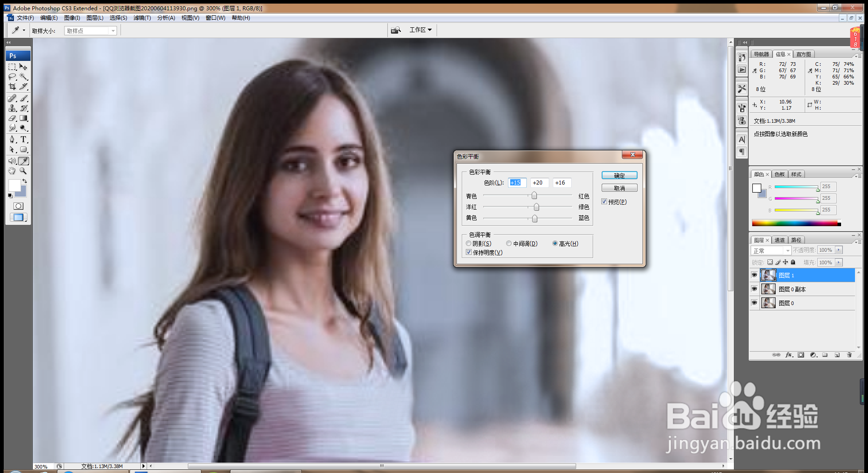
Task: Swap foreground and background colors
Action: point(25,181)
